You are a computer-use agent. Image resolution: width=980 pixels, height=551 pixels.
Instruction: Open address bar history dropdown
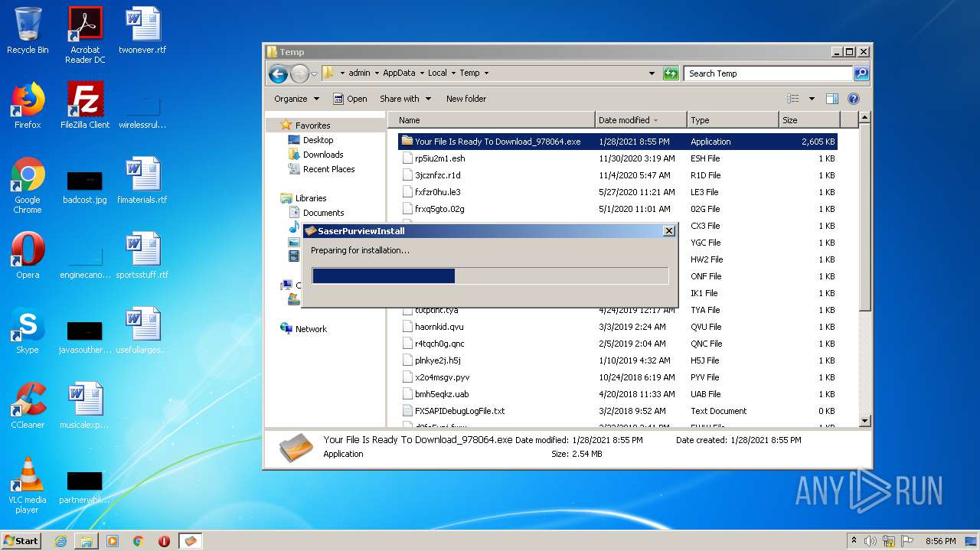[x=652, y=73]
